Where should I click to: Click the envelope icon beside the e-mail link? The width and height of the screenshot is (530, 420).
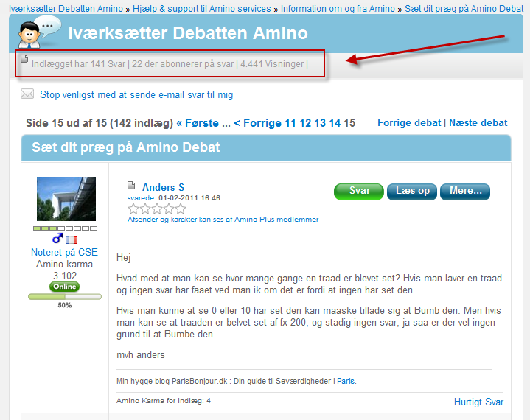[x=27, y=94]
